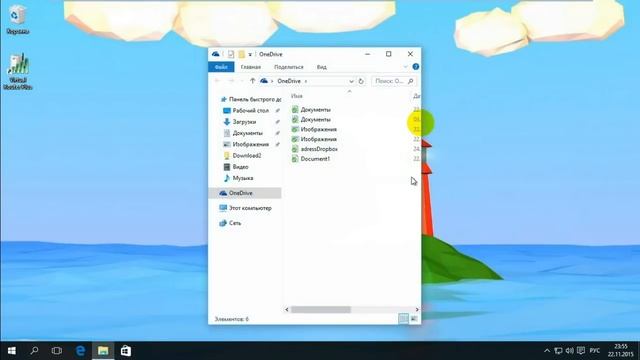The image size is (640, 360).
Task: Sort by the Имя column header
Action: point(297,96)
